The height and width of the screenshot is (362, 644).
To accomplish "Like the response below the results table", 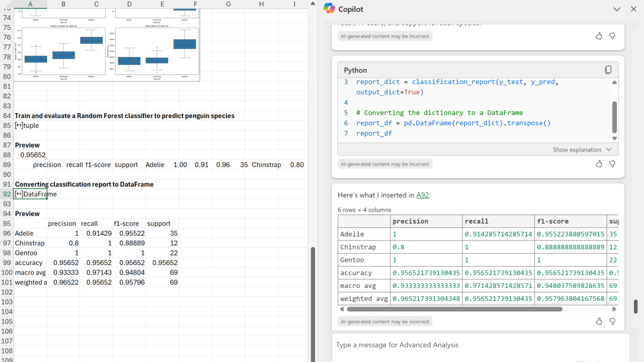I will pyautogui.click(x=599, y=321).
